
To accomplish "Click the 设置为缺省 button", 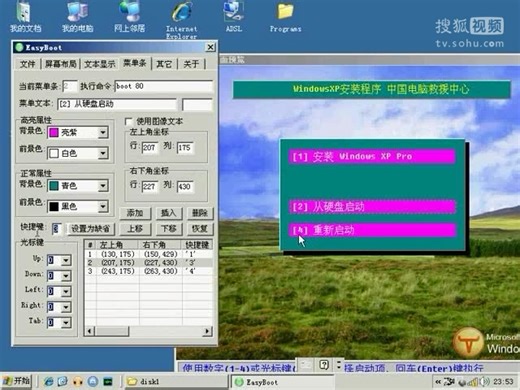I will point(91,229).
